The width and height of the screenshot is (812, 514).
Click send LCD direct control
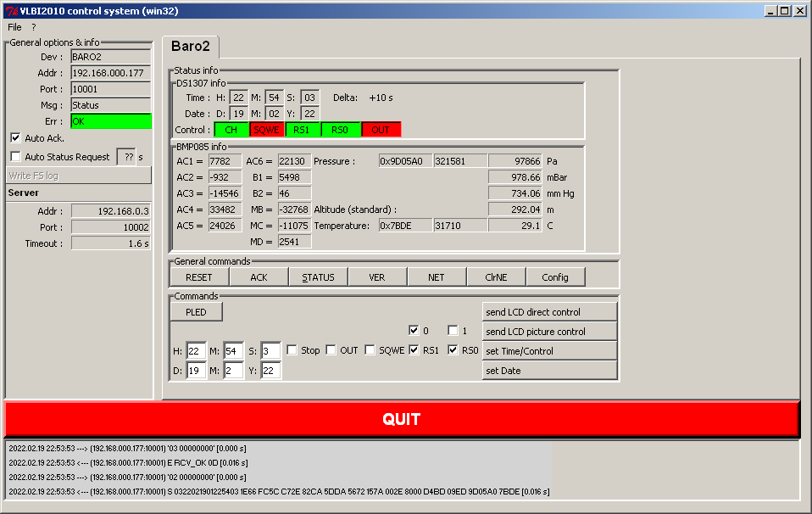[x=549, y=312]
